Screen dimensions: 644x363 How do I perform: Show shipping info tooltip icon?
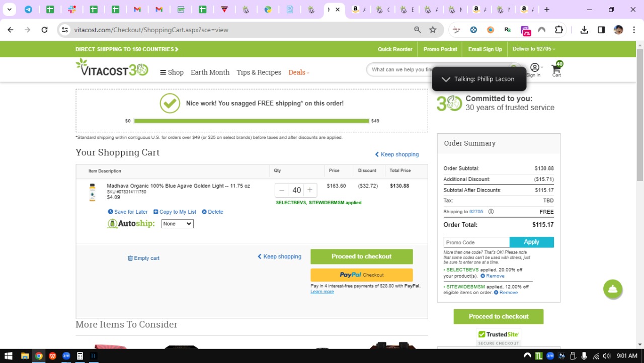pos(491,212)
